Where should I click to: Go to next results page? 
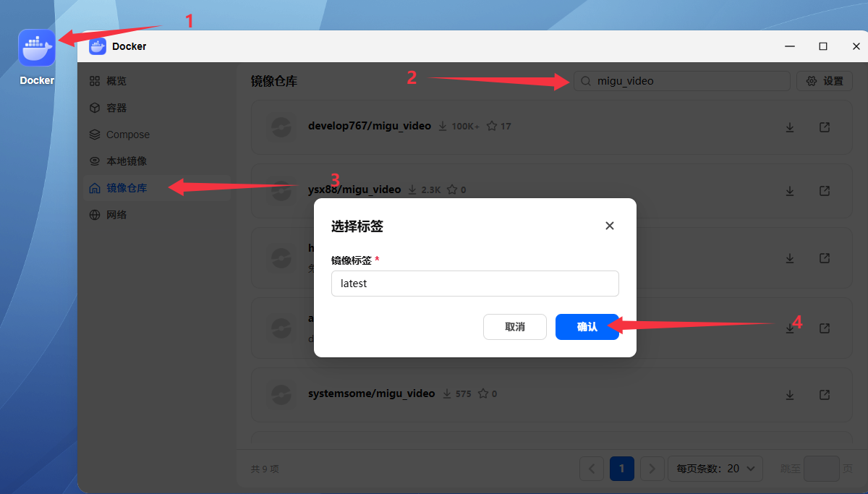tap(652, 469)
